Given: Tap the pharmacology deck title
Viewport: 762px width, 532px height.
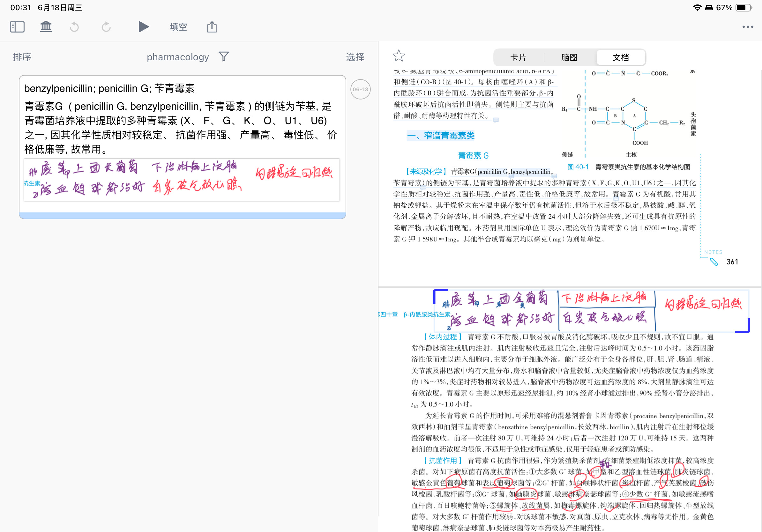Looking at the screenshot, I should (178, 57).
